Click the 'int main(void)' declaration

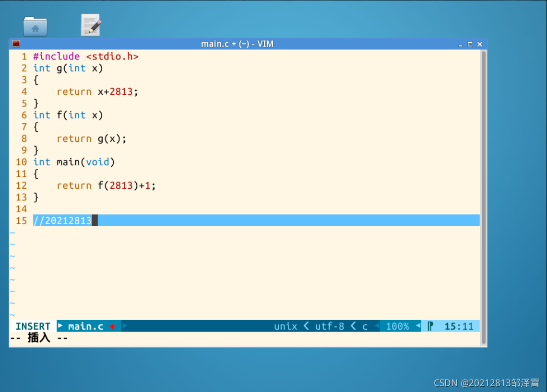coord(74,162)
